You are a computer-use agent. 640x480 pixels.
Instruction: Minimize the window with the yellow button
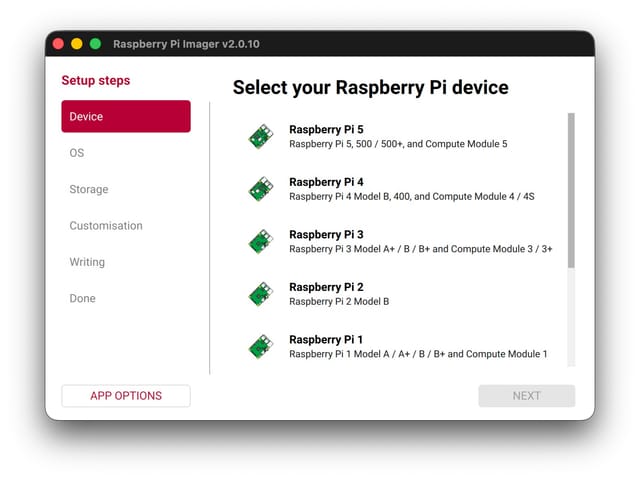tap(77, 44)
